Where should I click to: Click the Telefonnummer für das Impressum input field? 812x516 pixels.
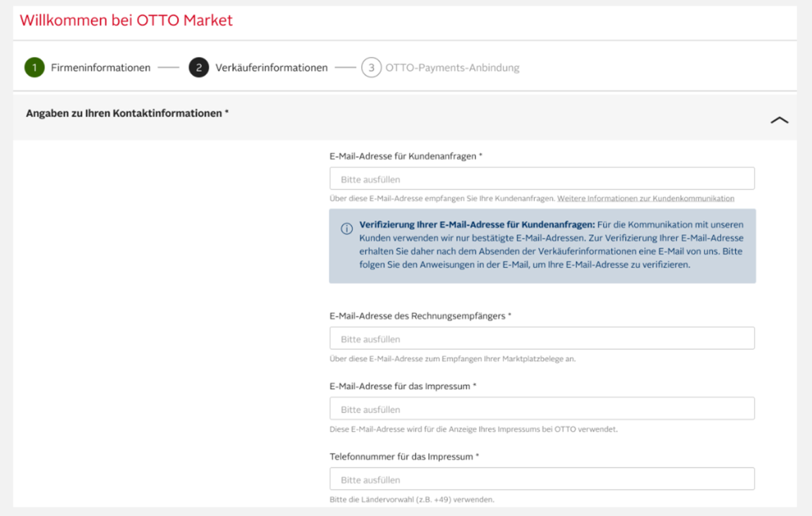[541, 478]
